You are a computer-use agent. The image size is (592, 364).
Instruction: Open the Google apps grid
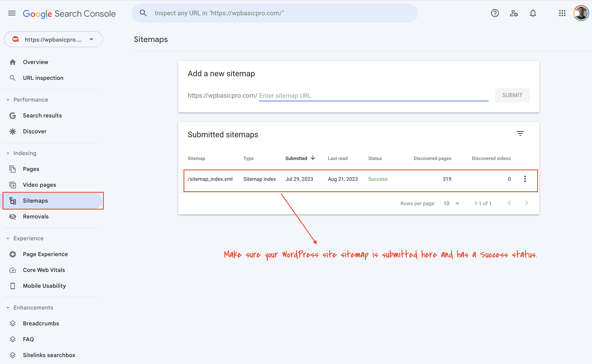pos(562,13)
